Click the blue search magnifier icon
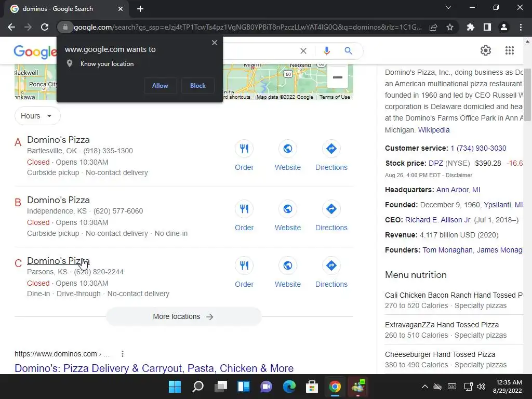The height and width of the screenshot is (399, 532). (x=348, y=51)
